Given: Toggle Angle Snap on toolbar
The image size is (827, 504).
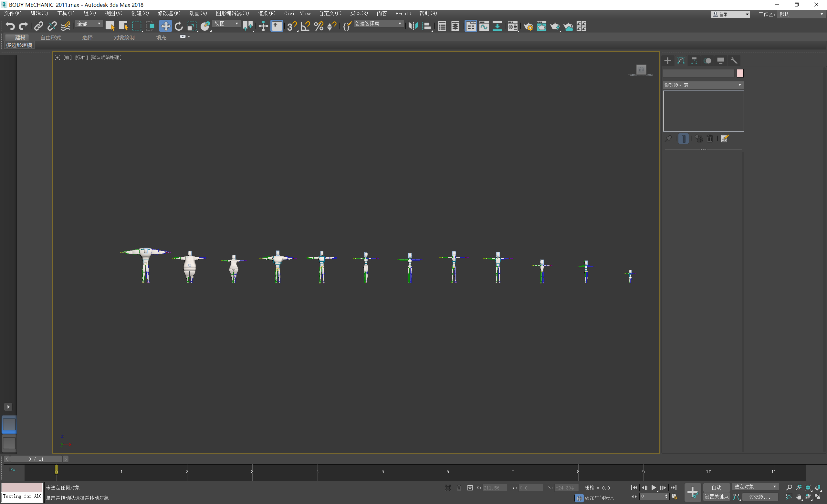Looking at the screenshot, I should pyautogui.click(x=305, y=26).
